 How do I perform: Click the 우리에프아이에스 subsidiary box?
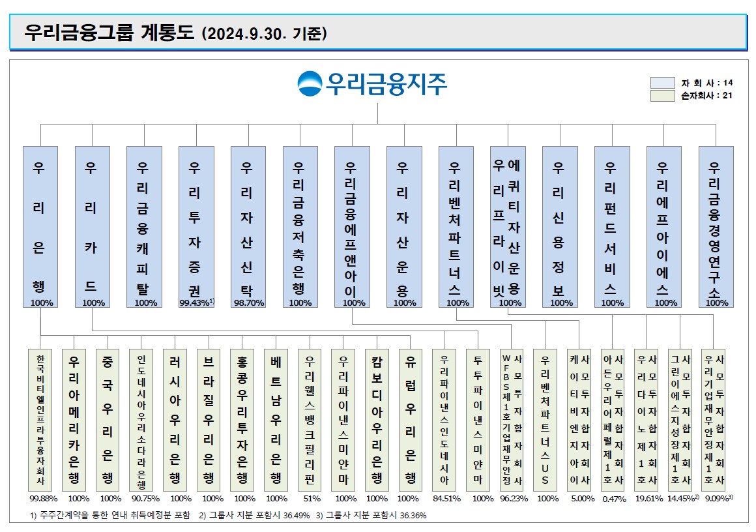(664, 227)
